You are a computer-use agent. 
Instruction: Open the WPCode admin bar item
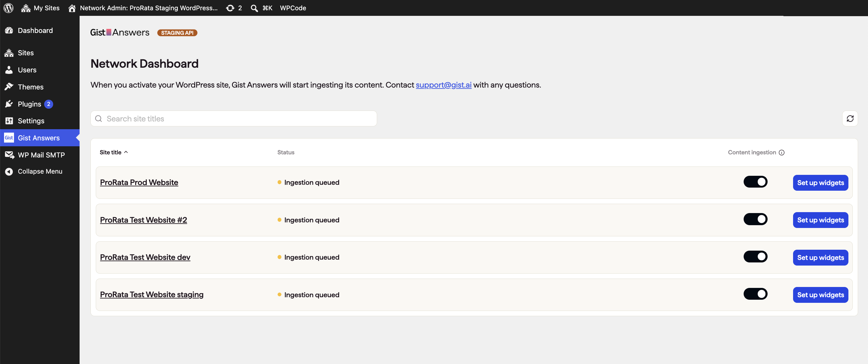click(x=293, y=8)
